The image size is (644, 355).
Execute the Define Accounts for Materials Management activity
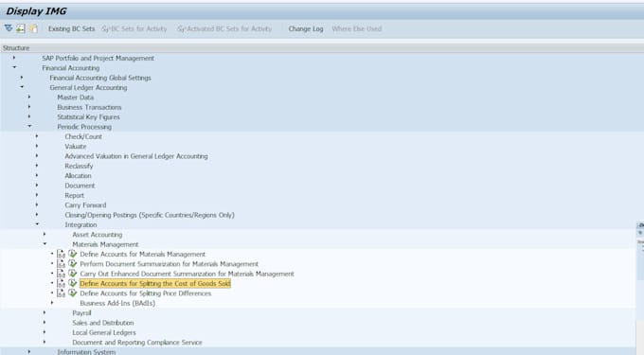(x=73, y=254)
